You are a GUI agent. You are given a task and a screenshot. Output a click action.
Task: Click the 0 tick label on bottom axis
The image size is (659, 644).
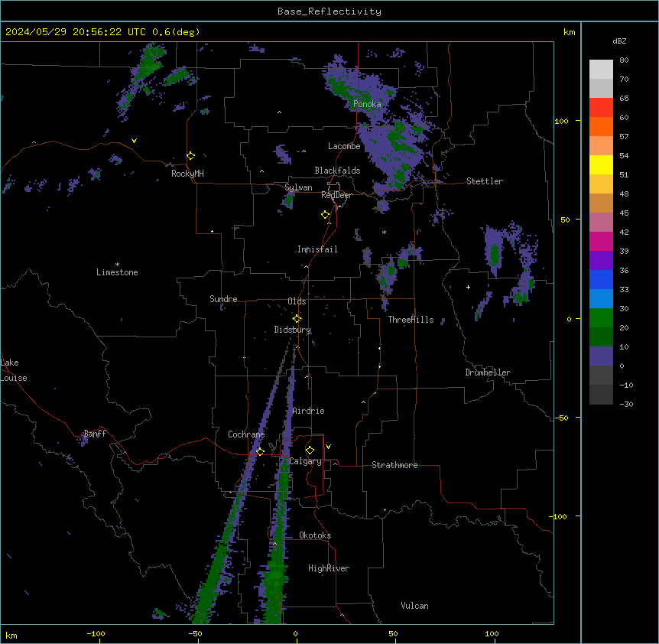pyautogui.click(x=295, y=633)
